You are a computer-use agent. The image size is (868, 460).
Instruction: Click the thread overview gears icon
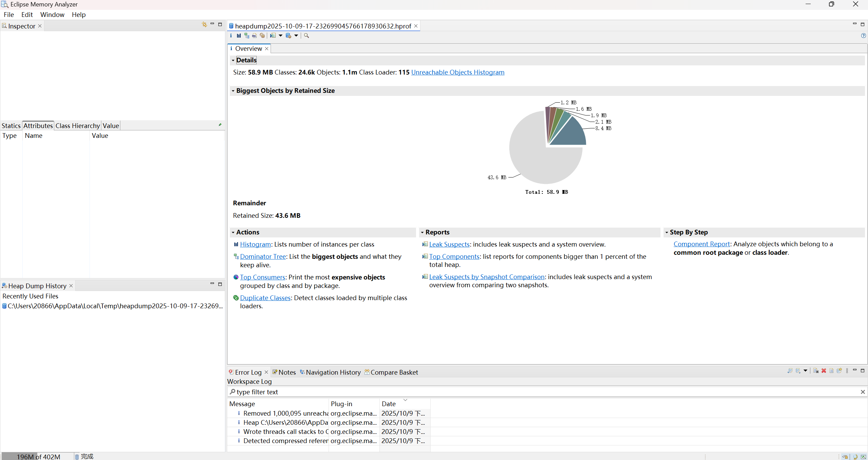pyautogui.click(x=262, y=36)
